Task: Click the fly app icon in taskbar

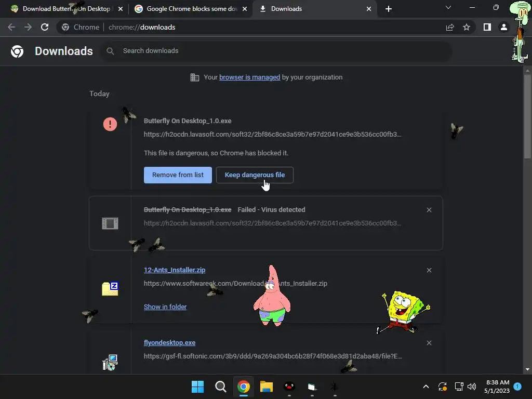Action: coord(335,387)
